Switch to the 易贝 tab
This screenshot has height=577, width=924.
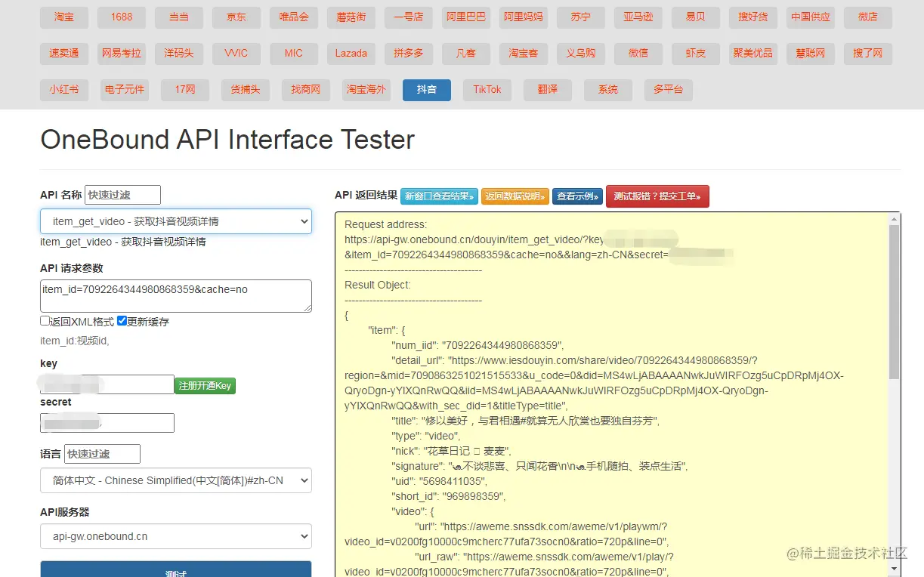click(x=696, y=17)
